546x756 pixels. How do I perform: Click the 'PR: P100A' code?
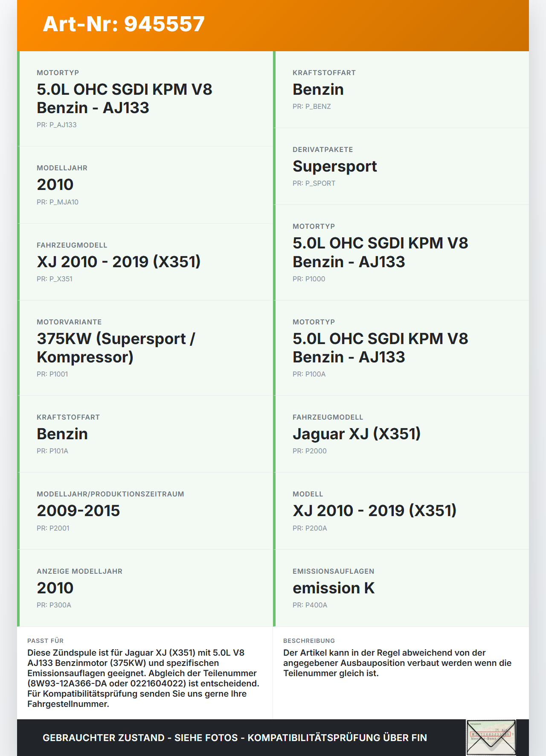pos(309,374)
